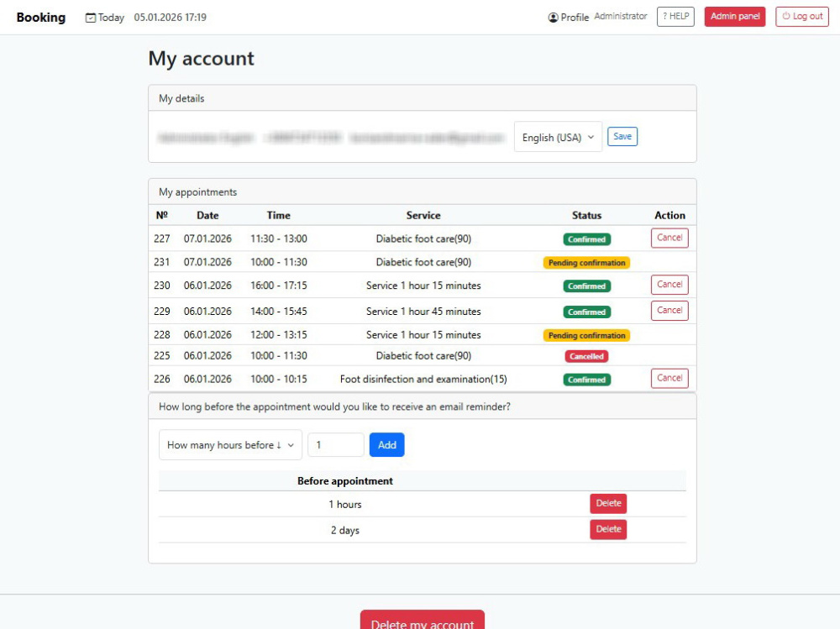Click appointment number 231
Image resolution: width=840 pixels, height=629 pixels.
click(162, 262)
